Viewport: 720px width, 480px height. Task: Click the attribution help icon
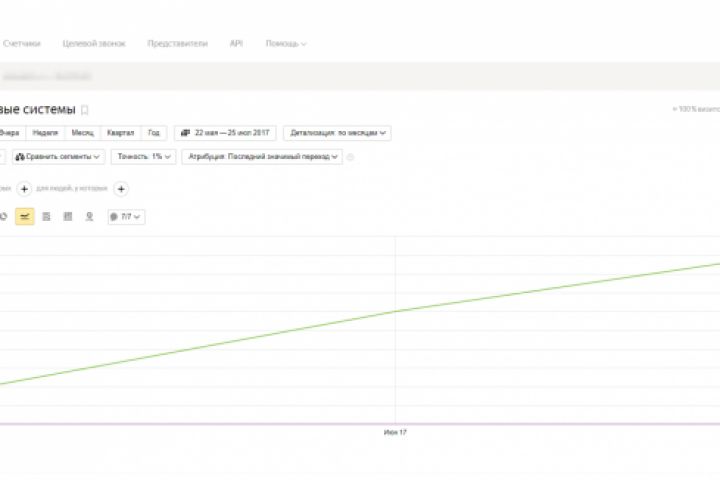tap(350, 157)
